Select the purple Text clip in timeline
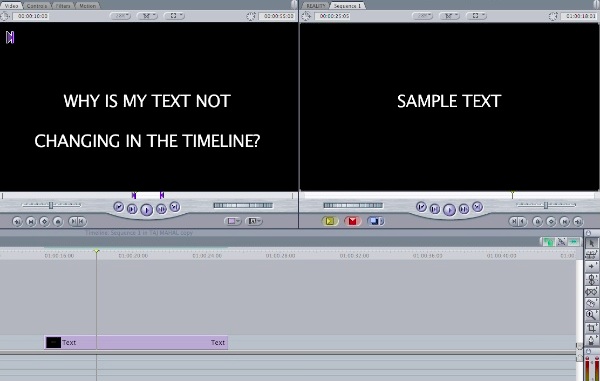Image resolution: width=600 pixels, height=381 pixels. coord(136,342)
